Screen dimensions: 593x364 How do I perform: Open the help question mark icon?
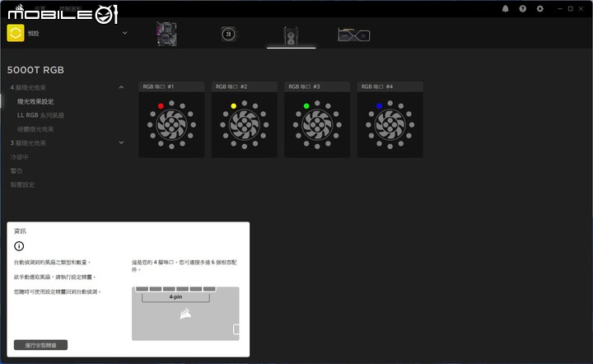click(523, 9)
